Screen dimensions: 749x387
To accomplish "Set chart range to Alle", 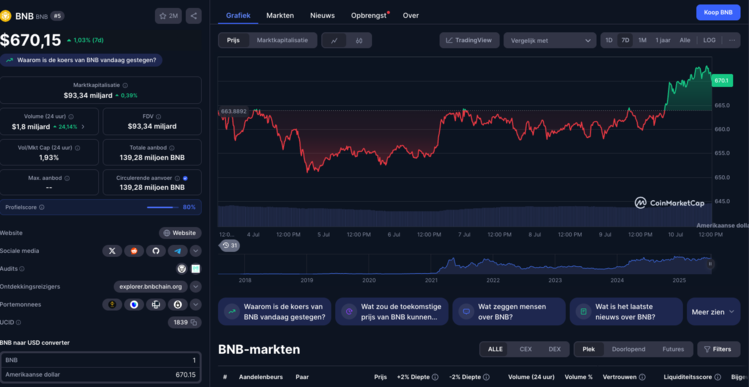I will coord(685,40).
